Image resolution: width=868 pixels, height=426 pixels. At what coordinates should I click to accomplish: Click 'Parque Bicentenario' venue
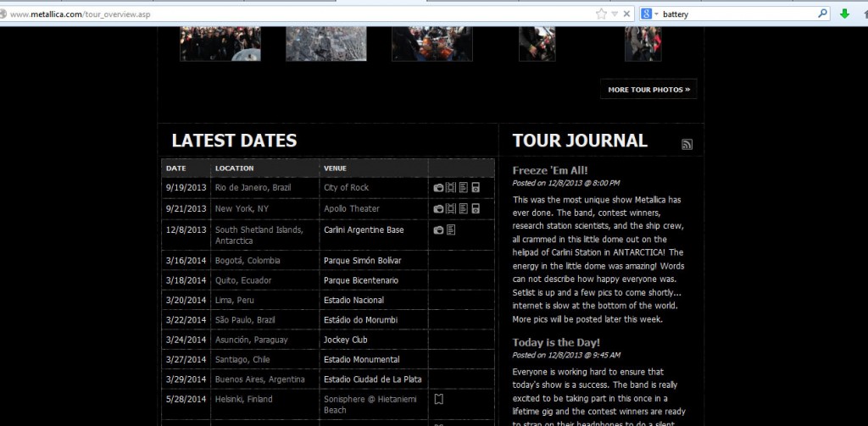pyautogui.click(x=361, y=280)
